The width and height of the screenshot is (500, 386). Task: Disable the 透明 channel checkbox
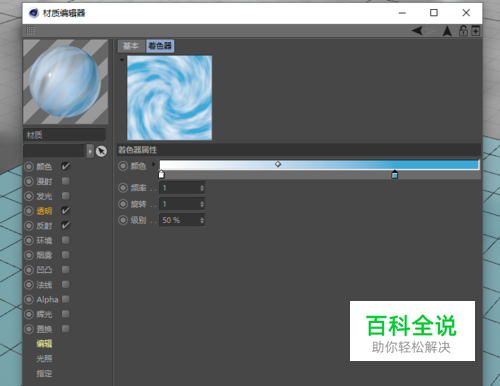click(x=66, y=211)
